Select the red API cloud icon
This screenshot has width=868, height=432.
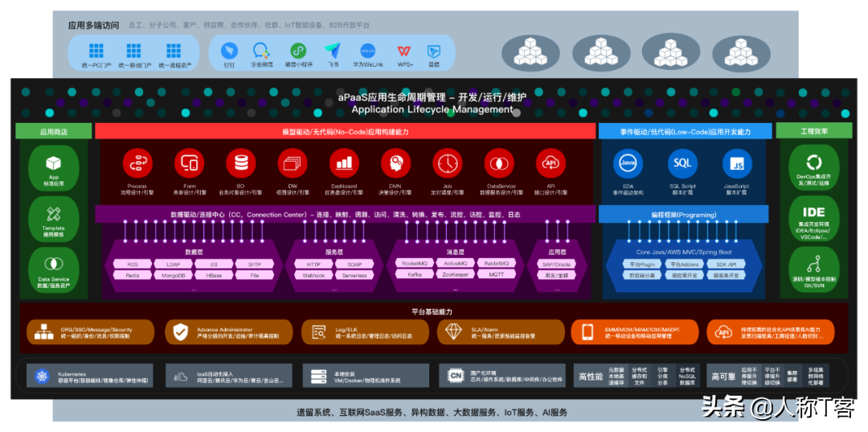[551, 163]
